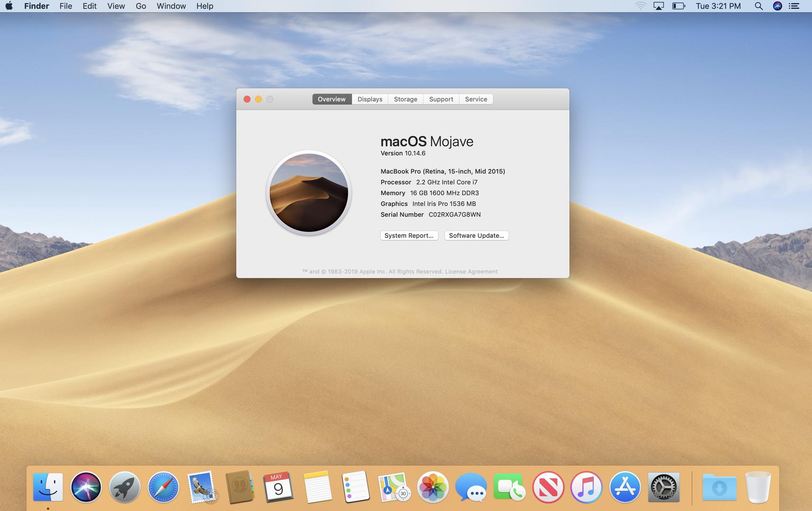Switch to the Storage tab
Screen dimensions: 812x511
tap(405, 99)
